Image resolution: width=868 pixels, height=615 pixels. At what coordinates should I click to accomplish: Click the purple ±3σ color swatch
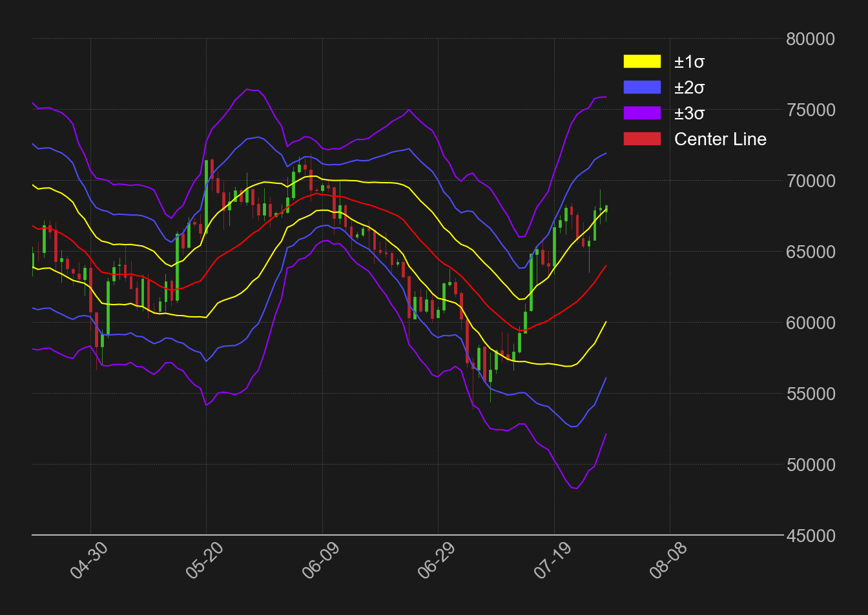[x=643, y=113]
